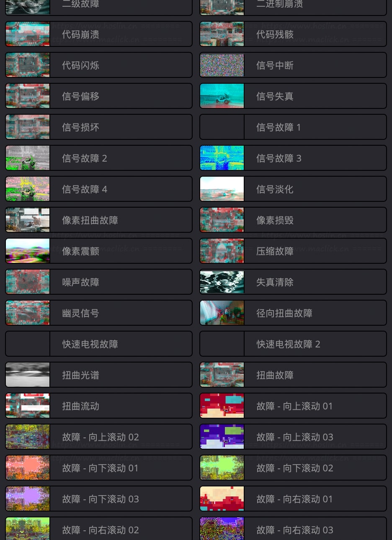392x540 pixels.
Task: Click the 向右滚动 01 cream thumbnail
Action: click(x=222, y=499)
